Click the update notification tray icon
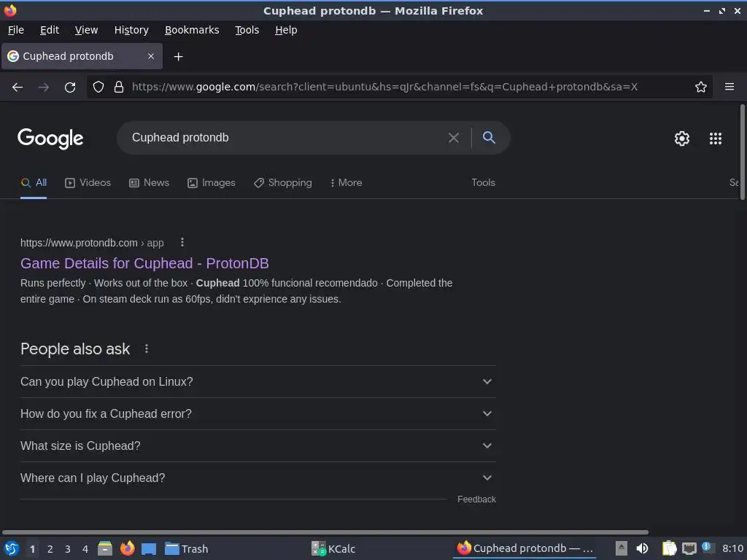747x560 pixels. tap(707, 548)
